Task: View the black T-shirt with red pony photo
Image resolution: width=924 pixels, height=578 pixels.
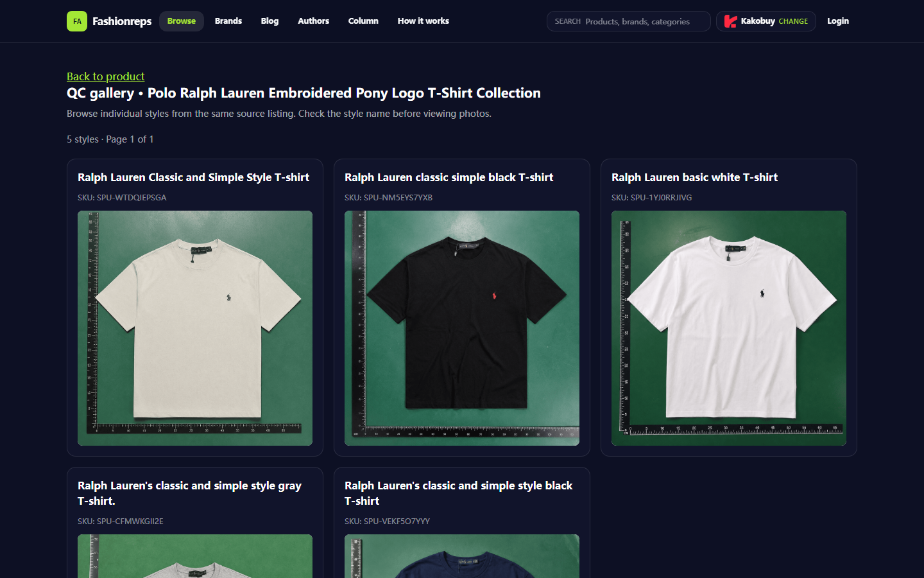Action: pyautogui.click(x=462, y=328)
